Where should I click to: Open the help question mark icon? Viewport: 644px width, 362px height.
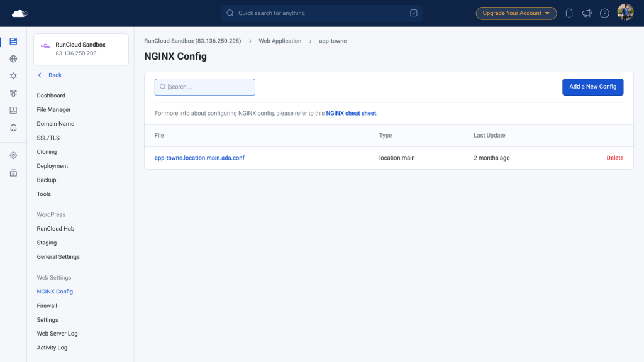(x=604, y=13)
